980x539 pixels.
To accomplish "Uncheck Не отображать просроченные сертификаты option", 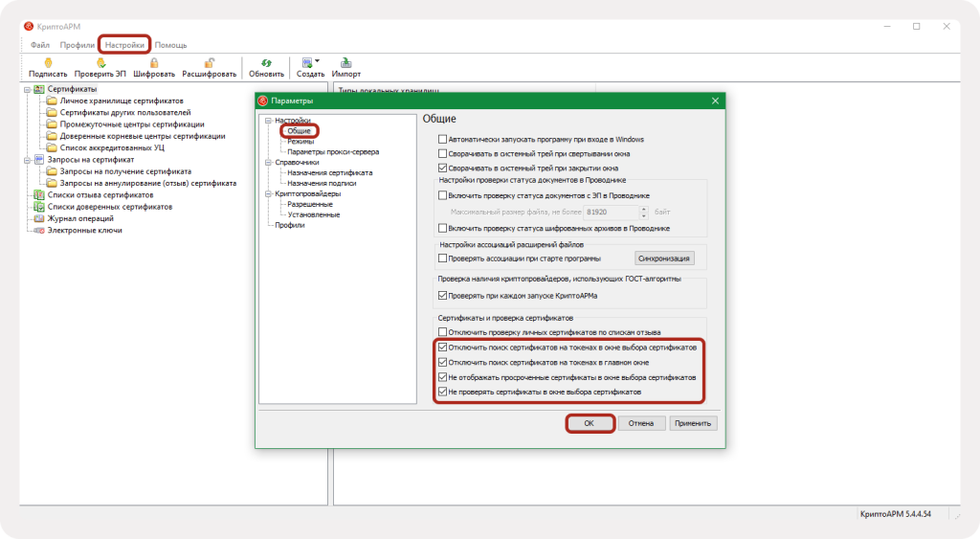I will 442,377.
